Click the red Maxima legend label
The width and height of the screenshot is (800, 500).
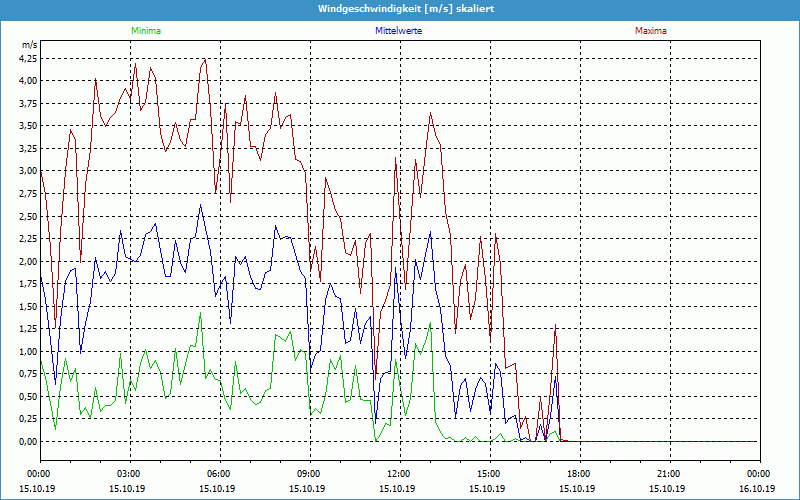pyautogui.click(x=650, y=31)
